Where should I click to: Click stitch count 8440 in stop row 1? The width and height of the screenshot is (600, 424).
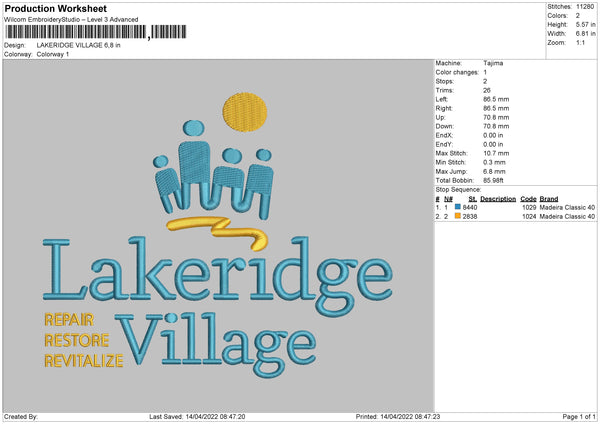[x=470, y=207]
